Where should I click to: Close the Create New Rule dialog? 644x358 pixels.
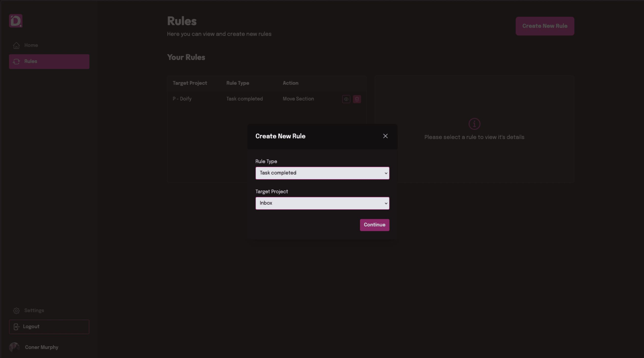385,136
